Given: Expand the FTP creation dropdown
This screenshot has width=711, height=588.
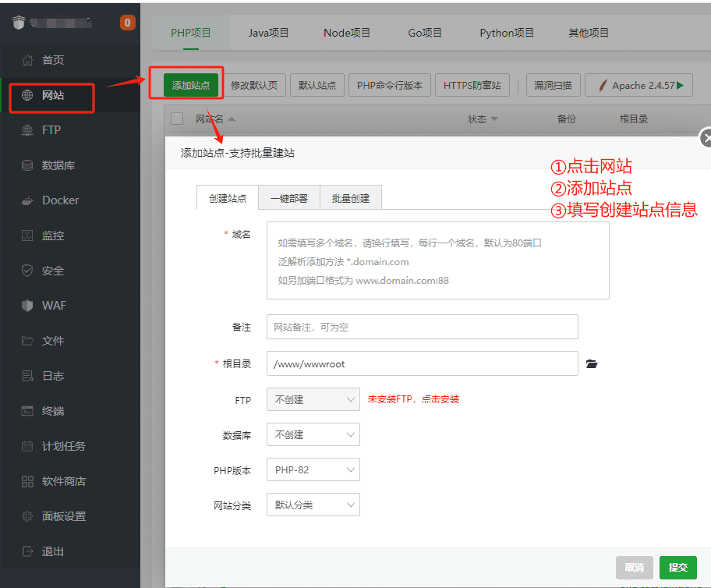Looking at the screenshot, I should (313, 399).
